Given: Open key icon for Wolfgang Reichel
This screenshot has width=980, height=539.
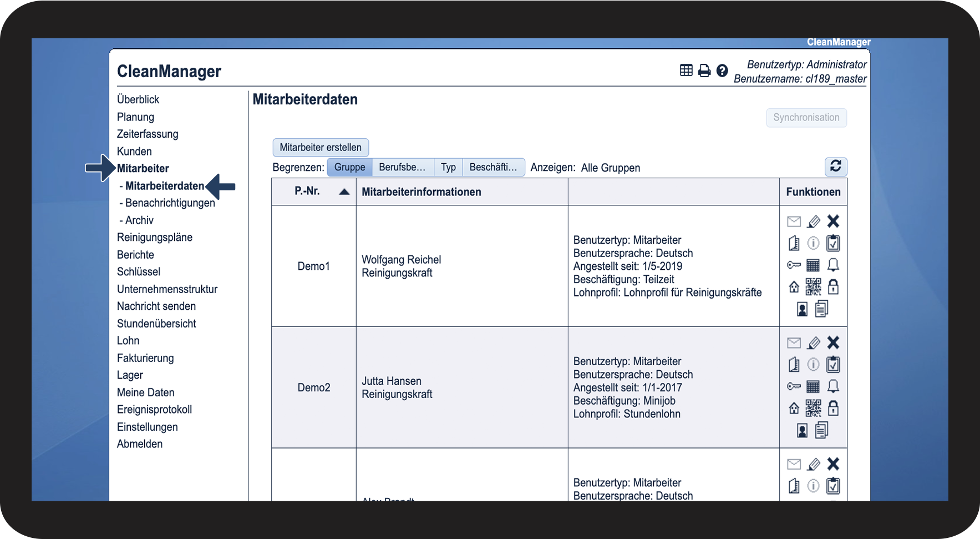Looking at the screenshot, I should 794,265.
